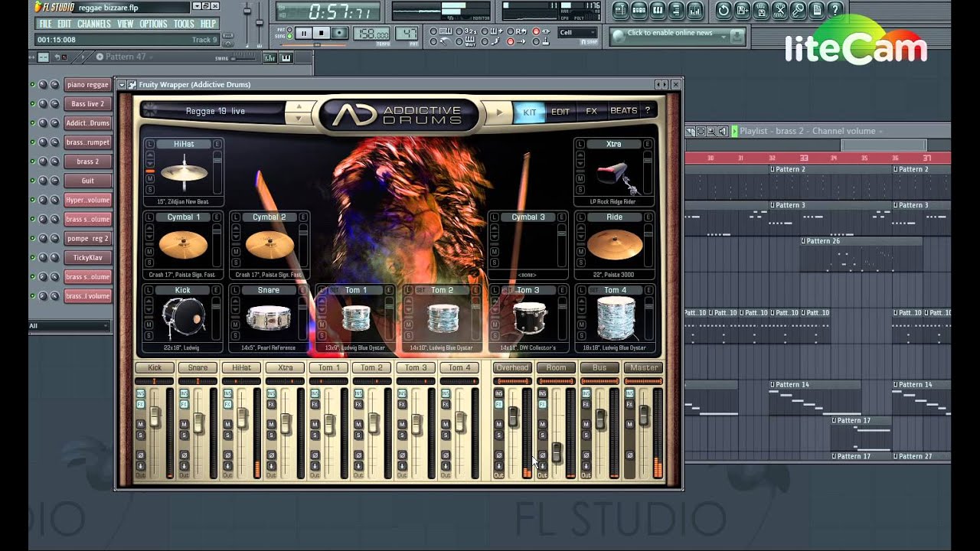Click the Tom 4 drum image
The height and width of the screenshot is (551, 980).
pos(615,318)
